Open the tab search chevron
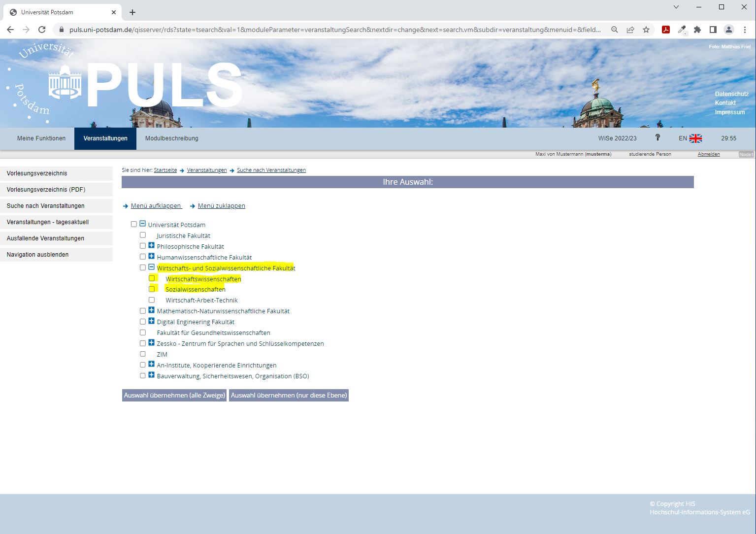Image resolution: width=756 pixels, height=534 pixels. click(676, 7)
